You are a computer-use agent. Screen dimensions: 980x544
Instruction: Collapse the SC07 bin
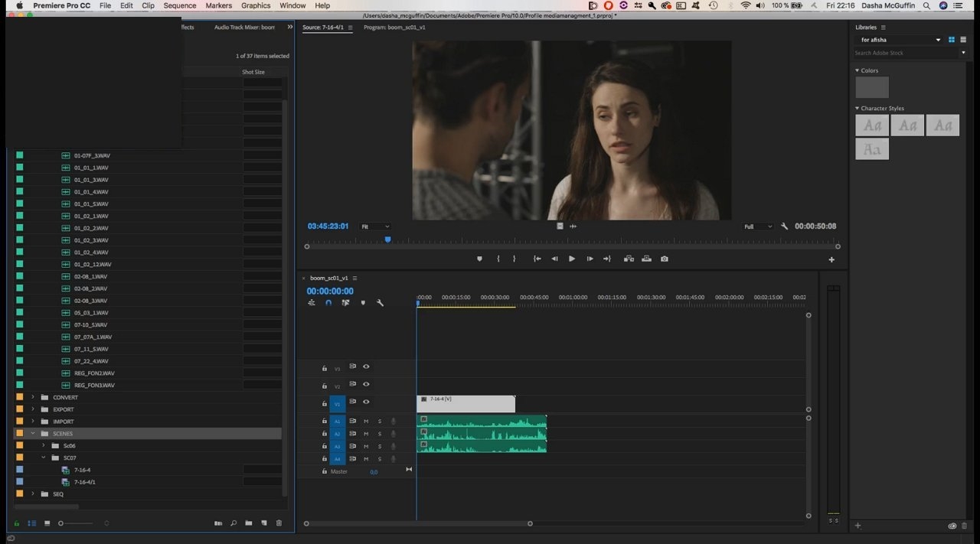(x=43, y=458)
